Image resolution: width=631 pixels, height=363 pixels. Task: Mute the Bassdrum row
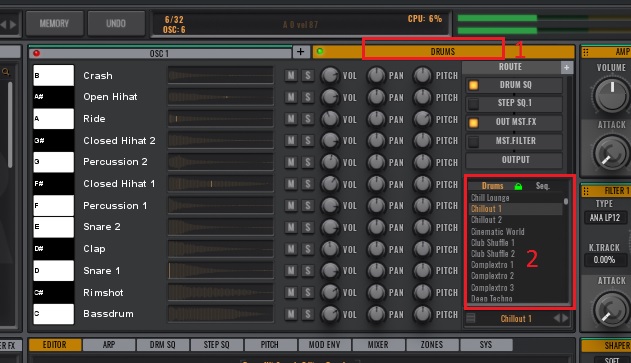point(291,314)
